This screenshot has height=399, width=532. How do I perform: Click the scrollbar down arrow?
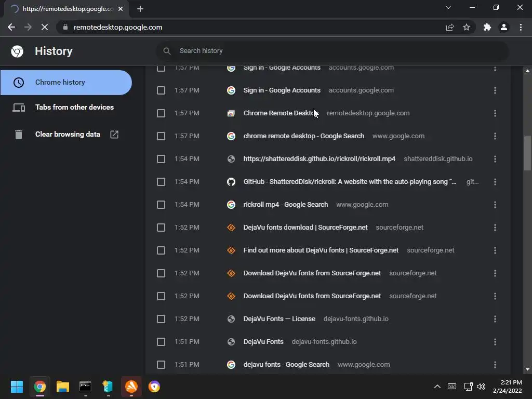tap(527, 369)
